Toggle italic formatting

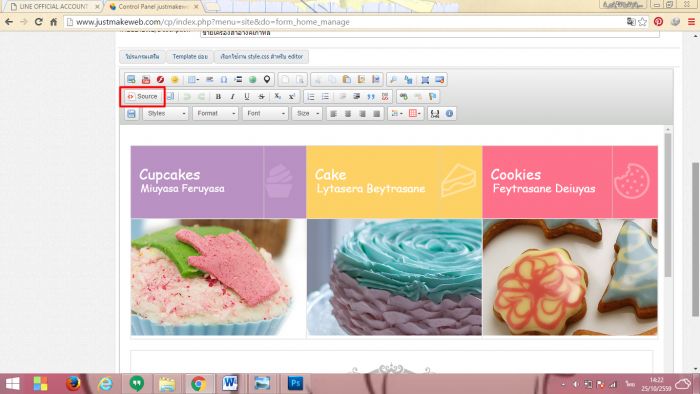click(x=233, y=96)
